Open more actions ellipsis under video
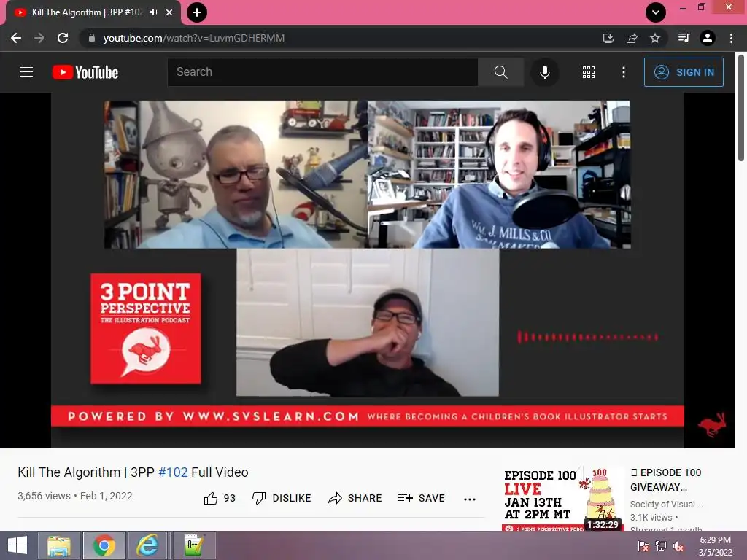The height and width of the screenshot is (560, 747). click(x=470, y=499)
